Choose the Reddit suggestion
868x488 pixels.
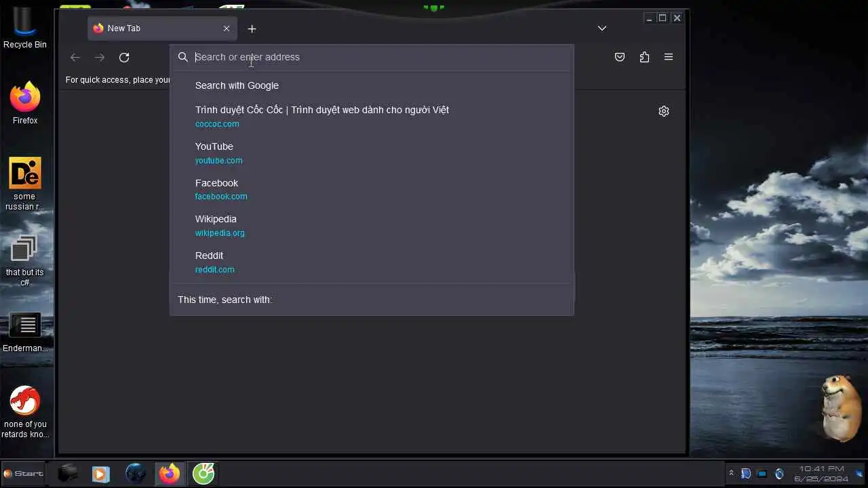click(x=372, y=262)
